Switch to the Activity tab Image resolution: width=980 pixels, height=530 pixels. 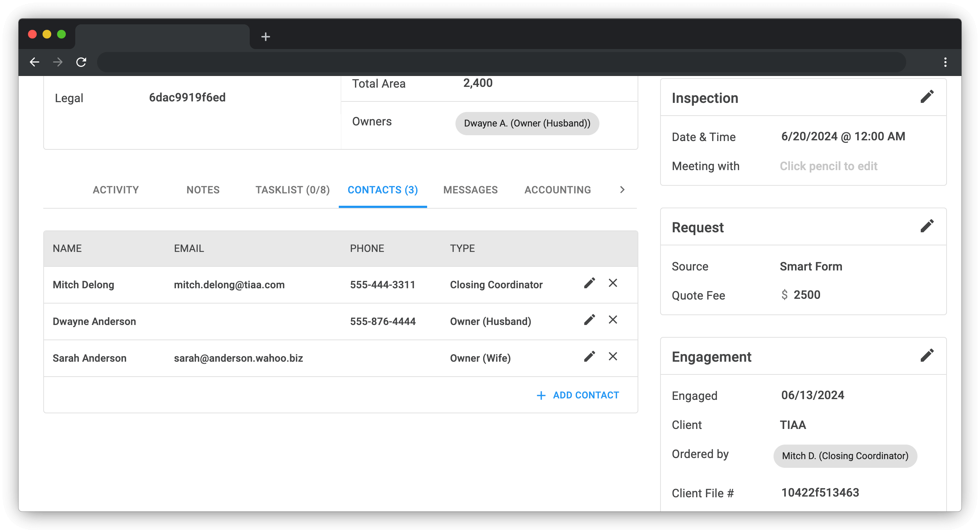tap(116, 190)
